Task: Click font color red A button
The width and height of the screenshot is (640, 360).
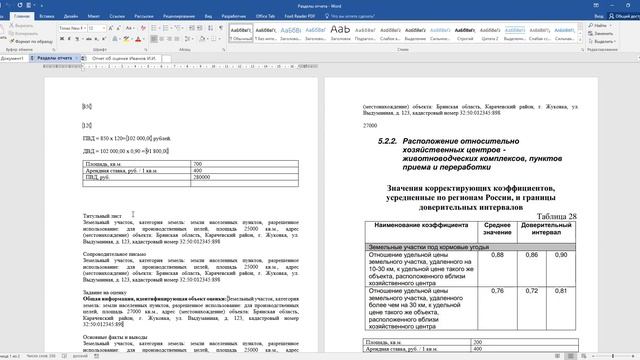Action: tap(138, 39)
